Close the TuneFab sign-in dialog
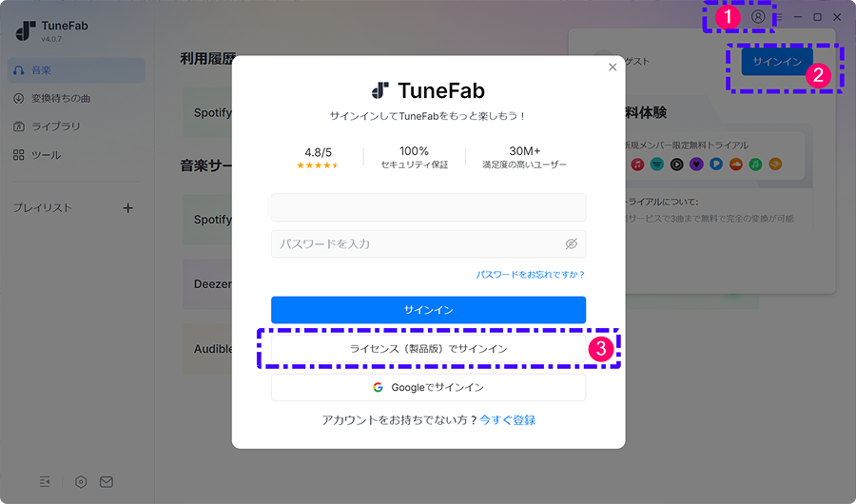This screenshot has height=504, width=856. (x=613, y=68)
